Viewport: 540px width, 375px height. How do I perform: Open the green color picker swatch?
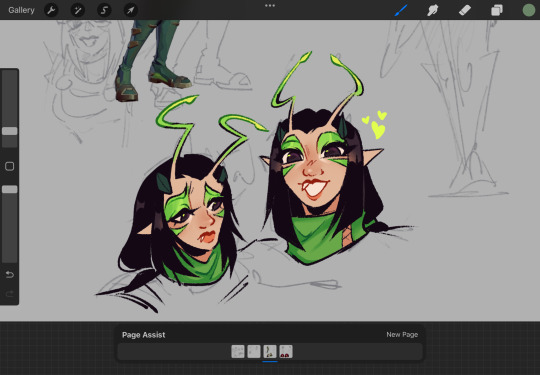[529, 10]
